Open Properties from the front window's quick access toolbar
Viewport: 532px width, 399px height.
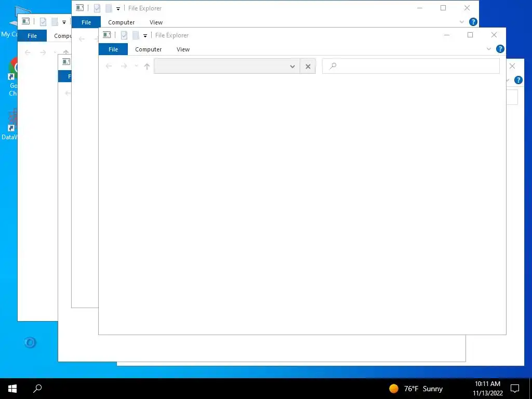pyautogui.click(x=124, y=35)
